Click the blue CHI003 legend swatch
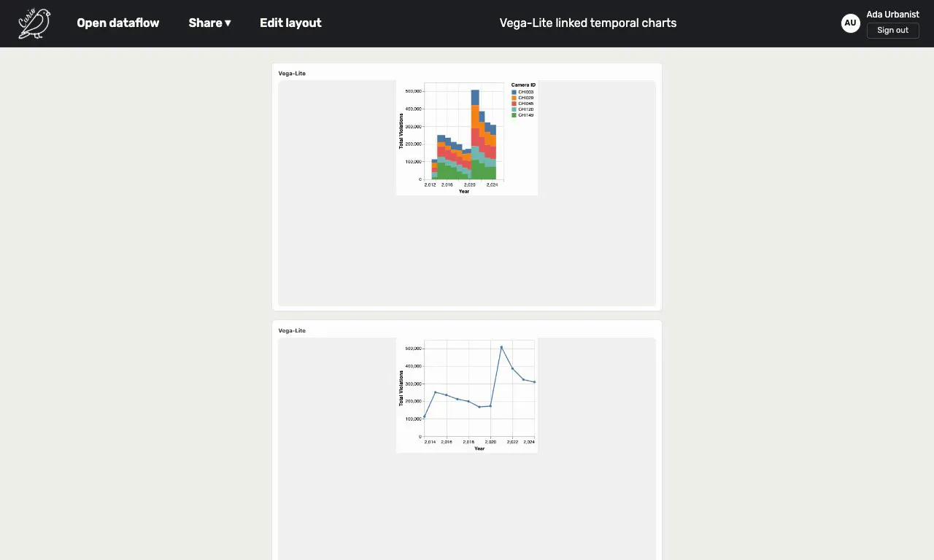 pyautogui.click(x=514, y=92)
